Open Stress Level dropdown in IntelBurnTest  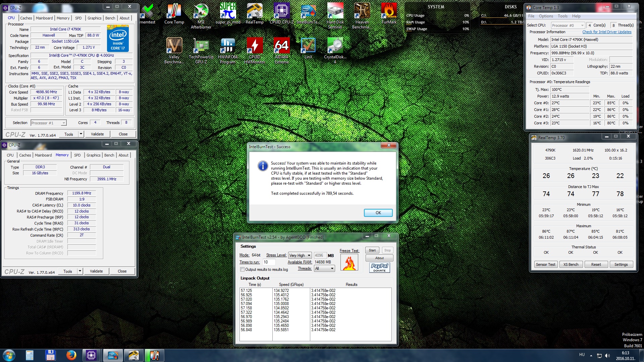(300, 255)
